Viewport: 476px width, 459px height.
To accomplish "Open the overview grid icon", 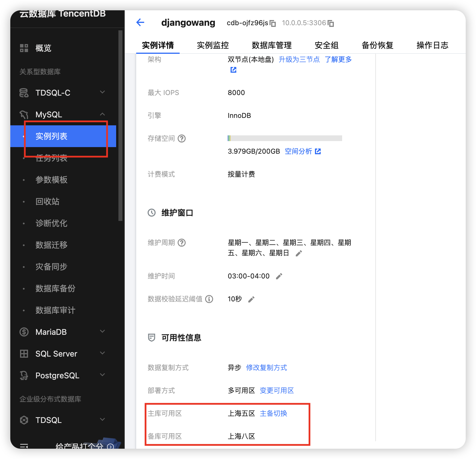I will pos(24,48).
